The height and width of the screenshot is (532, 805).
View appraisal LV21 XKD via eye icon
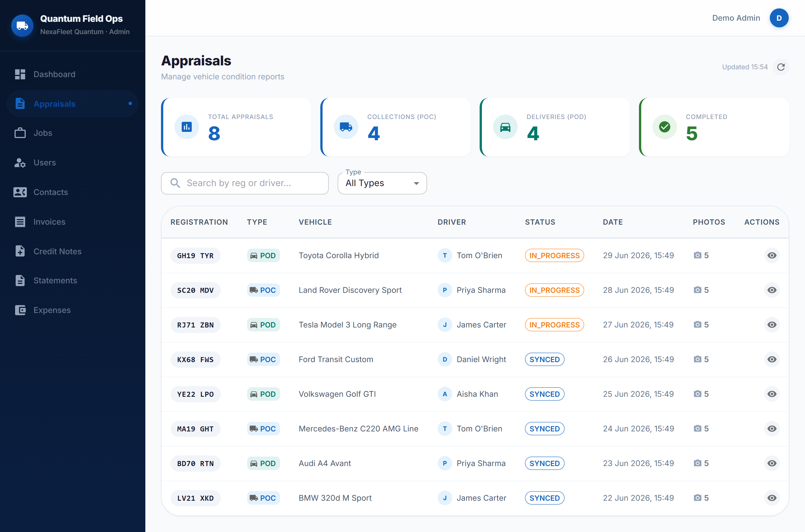[772, 498]
